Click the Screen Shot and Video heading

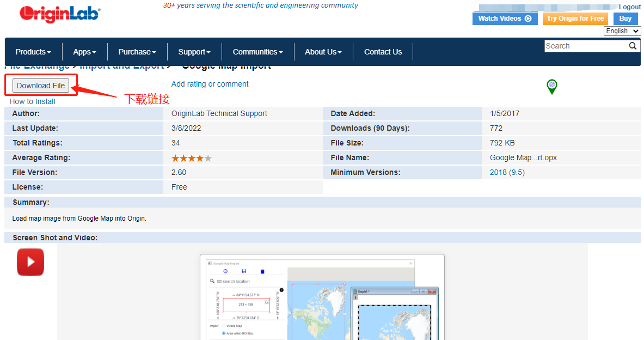click(x=55, y=238)
